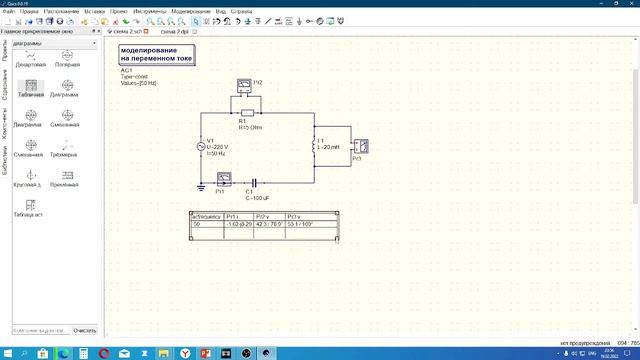640x360 pixels.
Task: Open the Справка menu
Action: pyautogui.click(x=241, y=11)
